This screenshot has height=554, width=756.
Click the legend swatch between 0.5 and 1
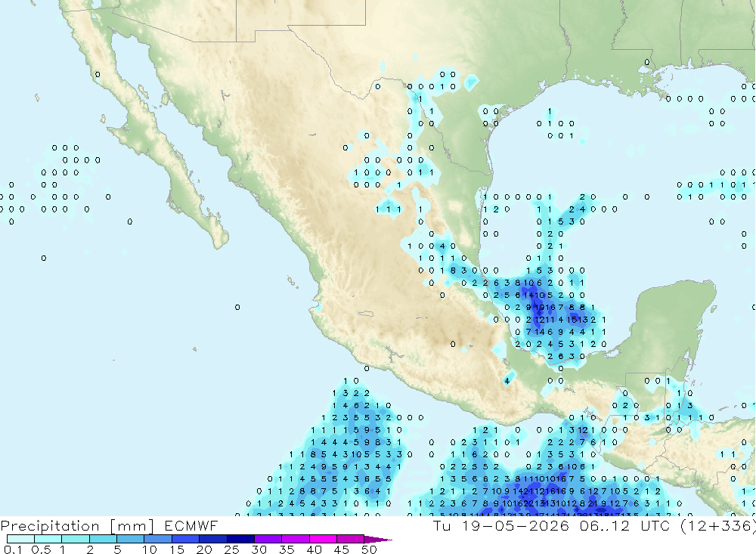point(48,539)
